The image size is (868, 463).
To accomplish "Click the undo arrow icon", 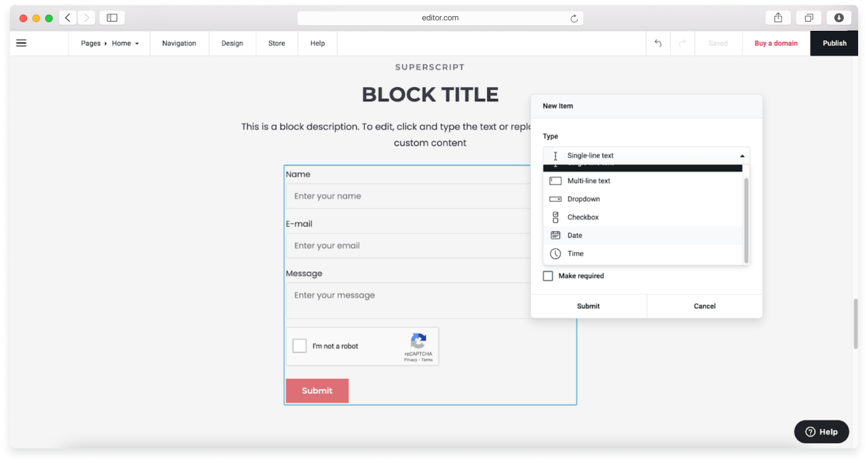I will coord(658,43).
